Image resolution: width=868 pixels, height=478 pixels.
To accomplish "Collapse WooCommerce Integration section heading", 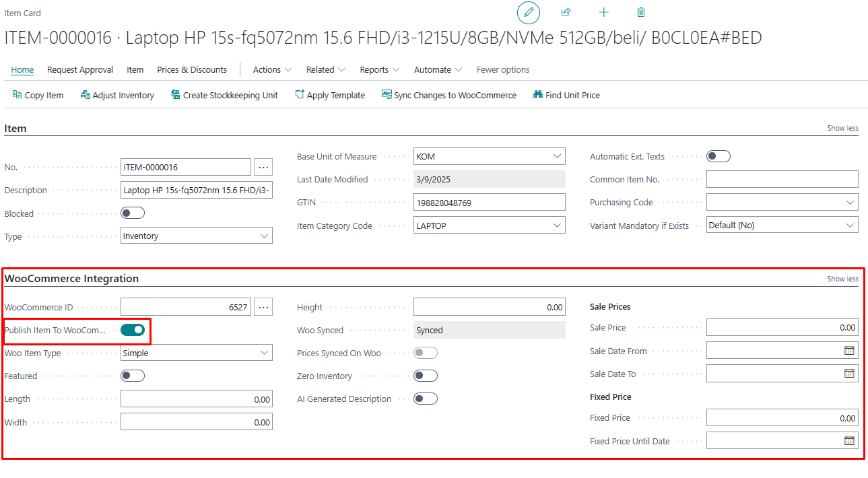I will (x=71, y=279).
